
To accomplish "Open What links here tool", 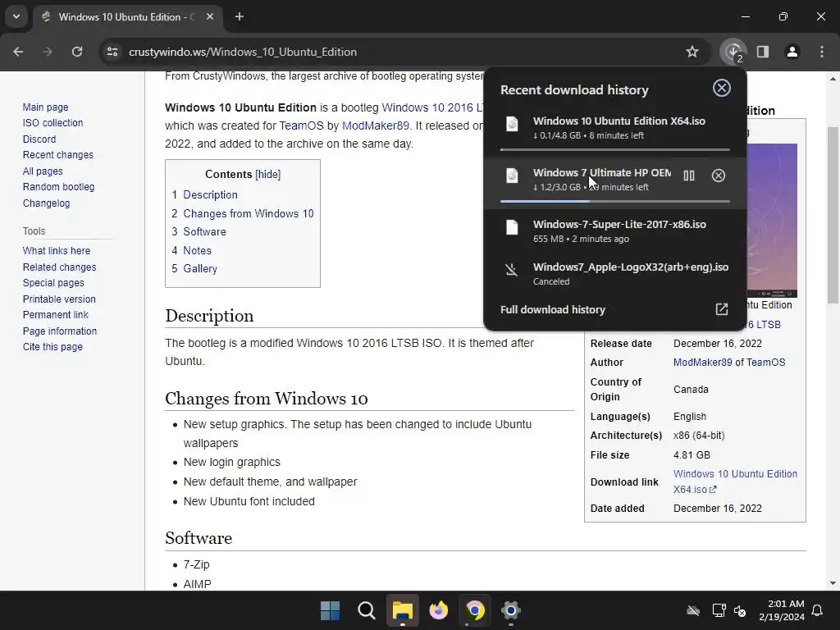I will click(57, 251).
